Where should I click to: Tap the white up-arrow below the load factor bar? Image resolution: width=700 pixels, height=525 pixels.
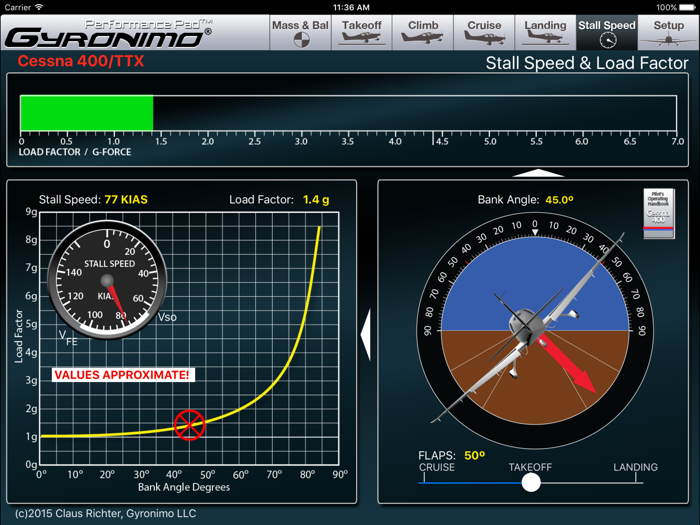538,173
